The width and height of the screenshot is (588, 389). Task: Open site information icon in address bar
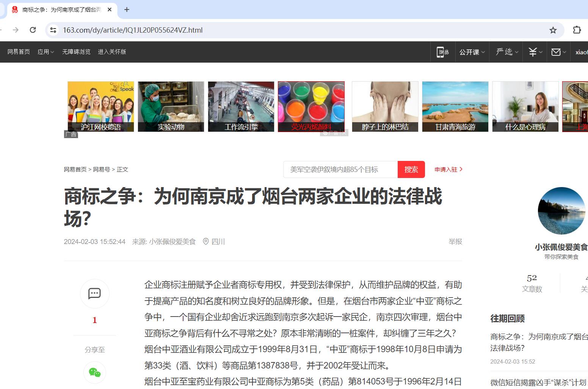53,30
